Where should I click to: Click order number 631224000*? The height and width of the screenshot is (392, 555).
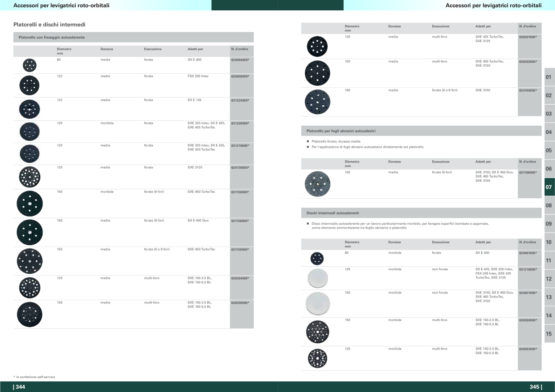coord(240,100)
